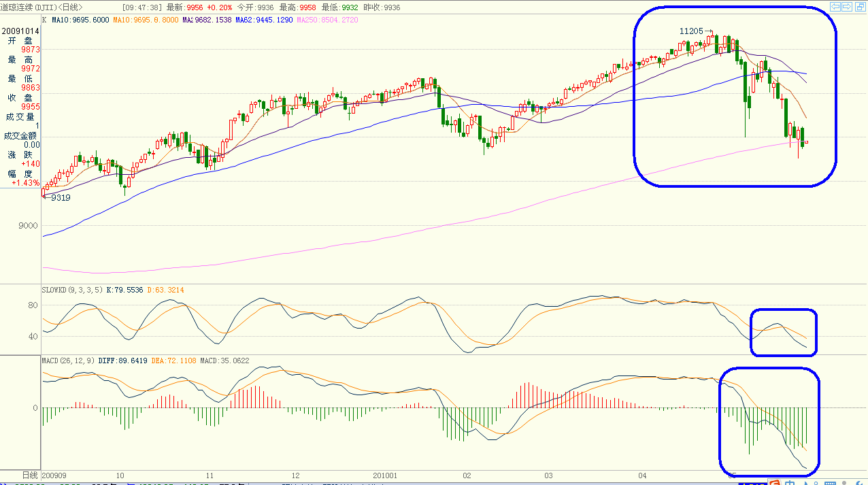Jump to month 03 on the date axis

(x=548, y=475)
